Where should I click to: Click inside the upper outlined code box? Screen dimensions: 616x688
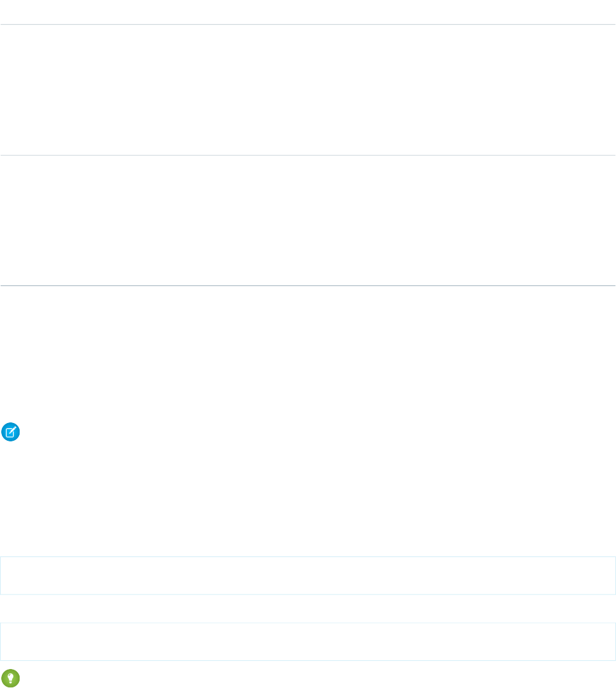tap(308, 575)
